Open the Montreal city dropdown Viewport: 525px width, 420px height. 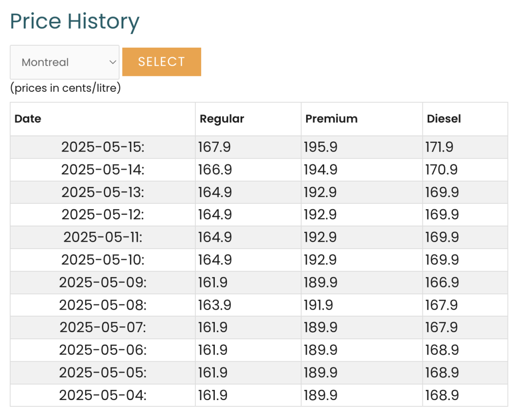[x=65, y=62]
